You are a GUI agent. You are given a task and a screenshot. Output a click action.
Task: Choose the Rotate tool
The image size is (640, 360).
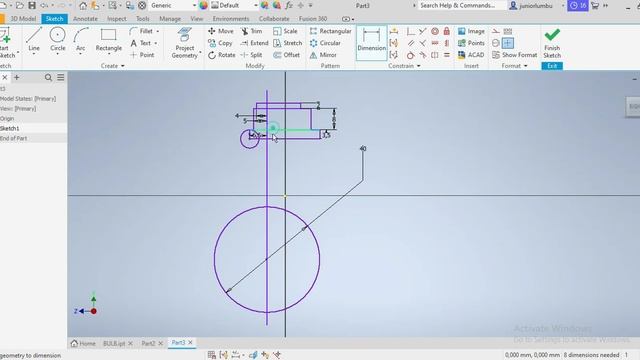click(x=221, y=55)
